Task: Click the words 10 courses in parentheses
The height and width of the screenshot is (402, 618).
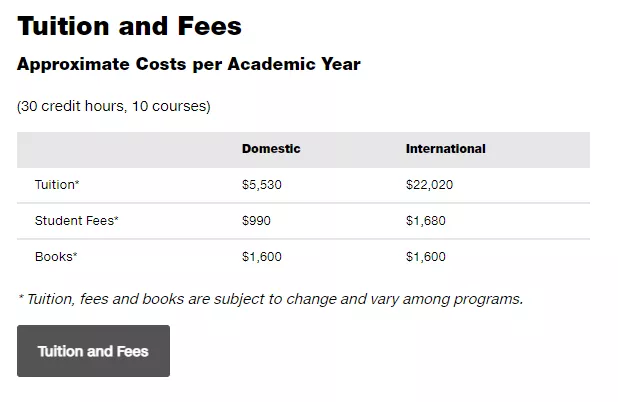Action: 169,106
